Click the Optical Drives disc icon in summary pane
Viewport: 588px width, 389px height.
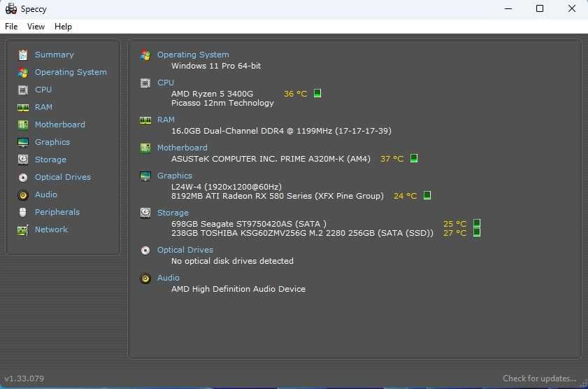pyautogui.click(x=145, y=250)
